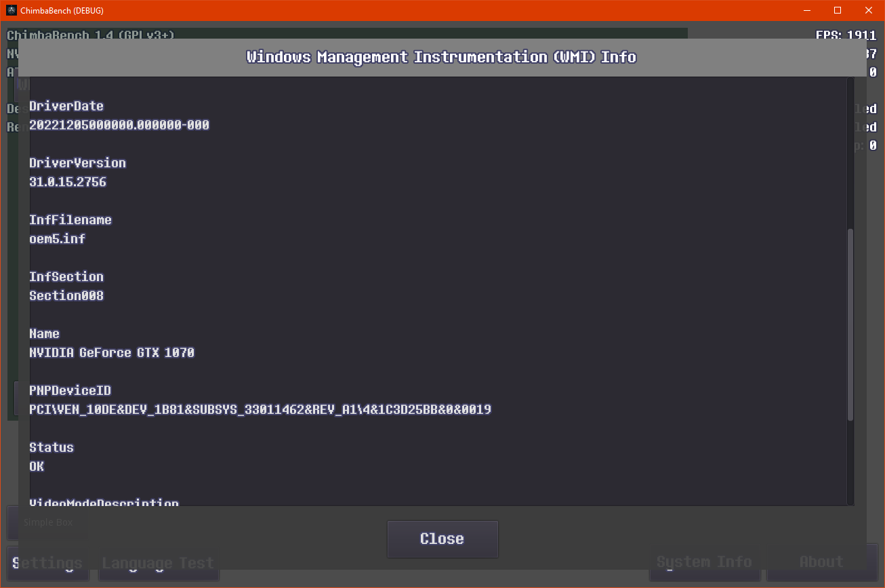Click the dialog title Windows Management Instrumentation Info

click(442, 57)
